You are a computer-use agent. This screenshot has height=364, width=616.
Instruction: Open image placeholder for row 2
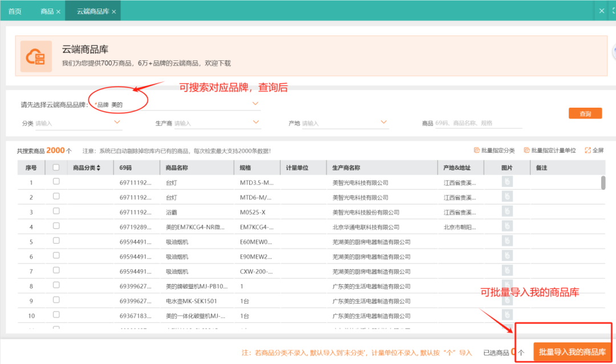coord(507,197)
